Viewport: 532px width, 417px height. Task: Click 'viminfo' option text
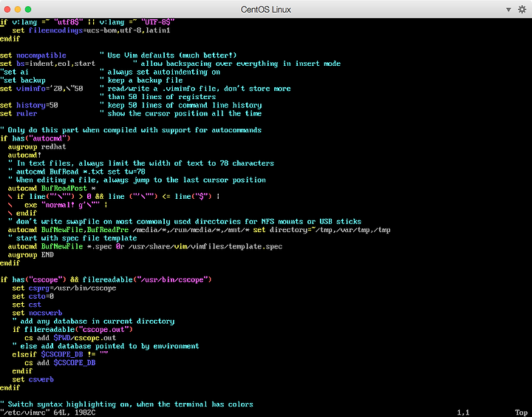coord(31,89)
